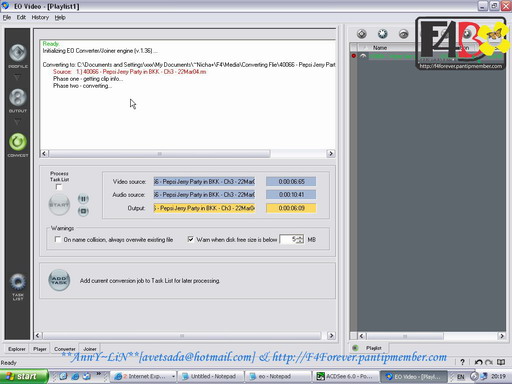This screenshot has height=384, width=512.
Task: Click the converter pane bottom right scroll arrow
Action: click(x=331, y=335)
